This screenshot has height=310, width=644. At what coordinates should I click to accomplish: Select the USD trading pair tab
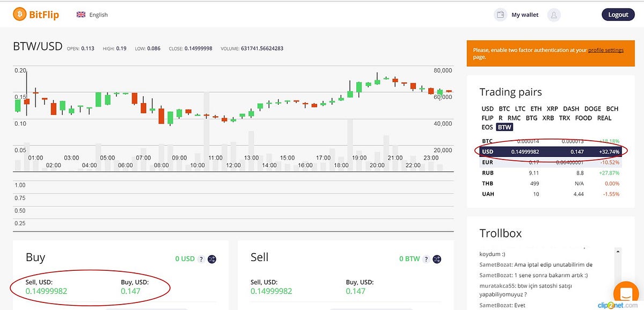(x=487, y=109)
